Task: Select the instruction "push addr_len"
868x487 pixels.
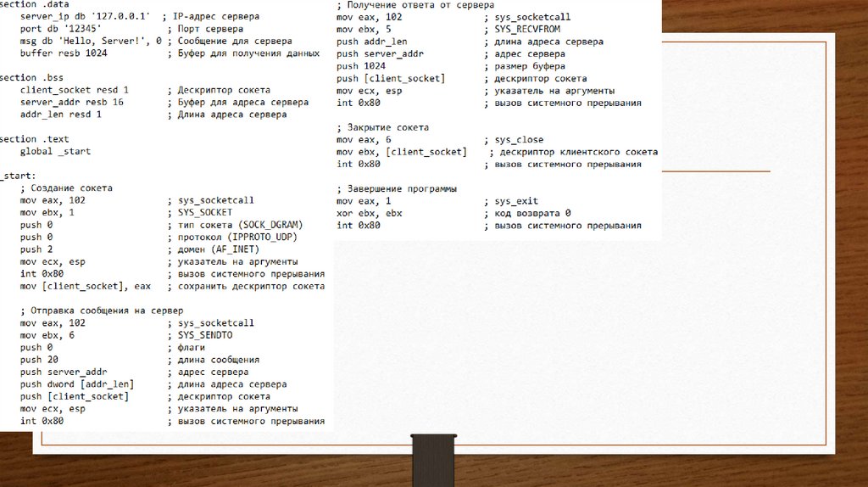Action: pos(372,42)
